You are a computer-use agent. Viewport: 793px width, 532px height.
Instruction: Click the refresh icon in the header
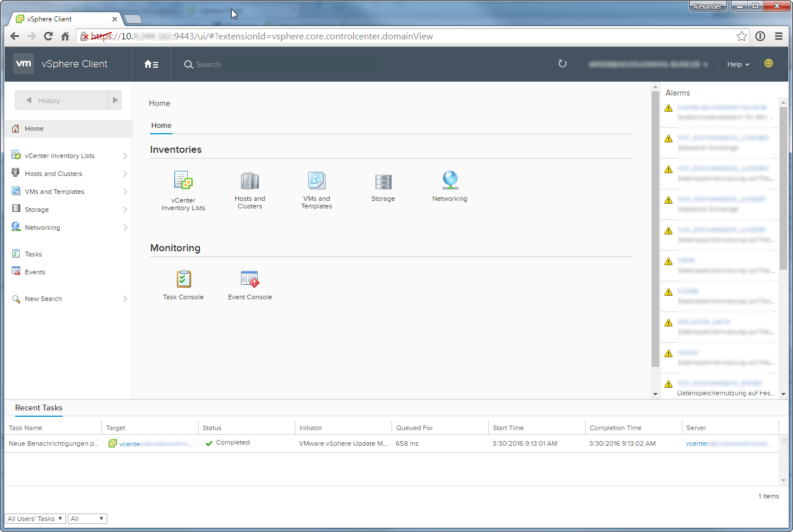pos(562,64)
